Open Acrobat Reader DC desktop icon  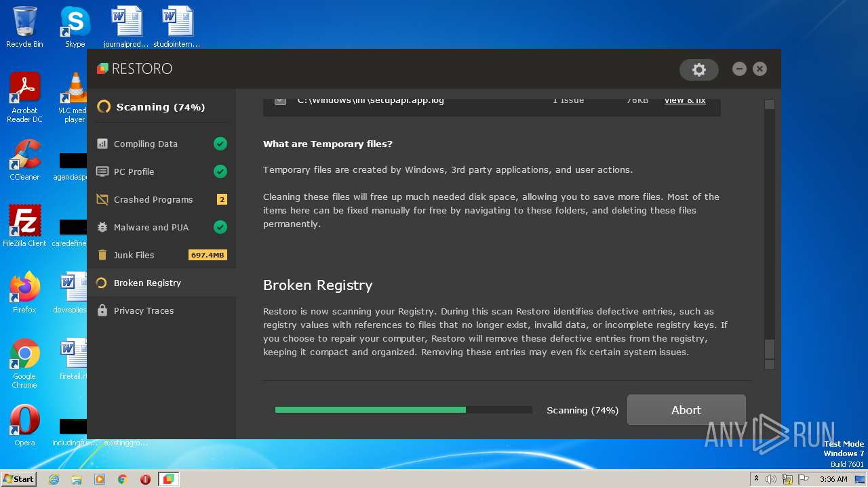point(24,98)
